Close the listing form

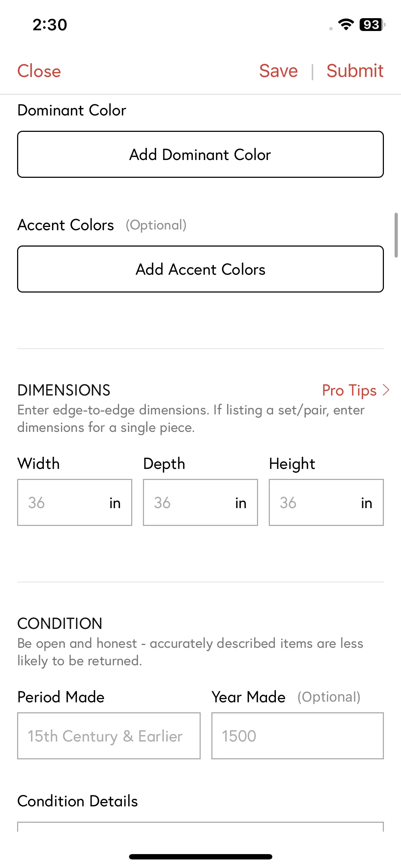tap(39, 71)
